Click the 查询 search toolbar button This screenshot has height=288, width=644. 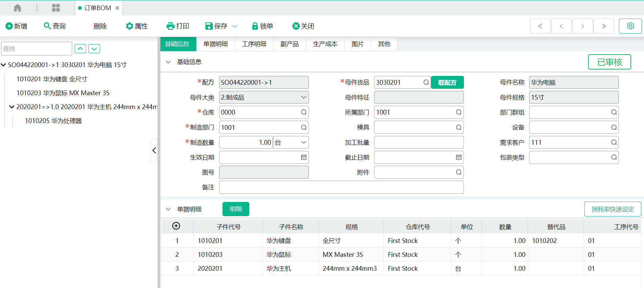[x=55, y=26]
